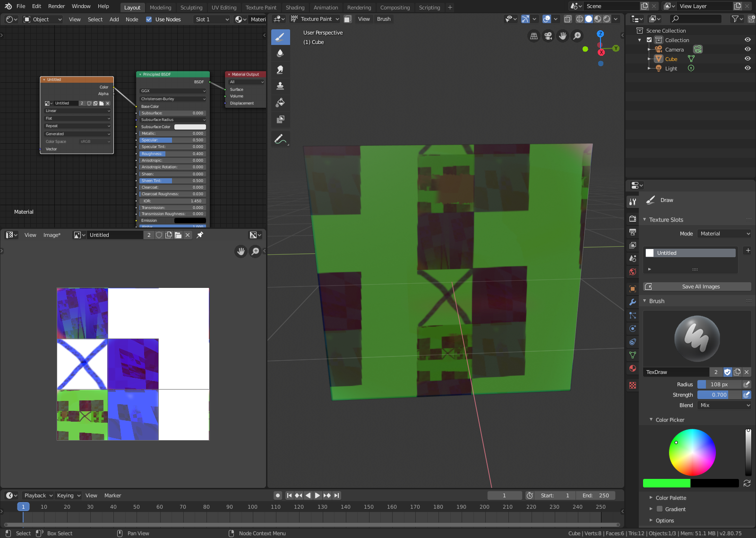Collapse the Brush panel
This screenshot has height=538, width=756.
tap(644, 301)
